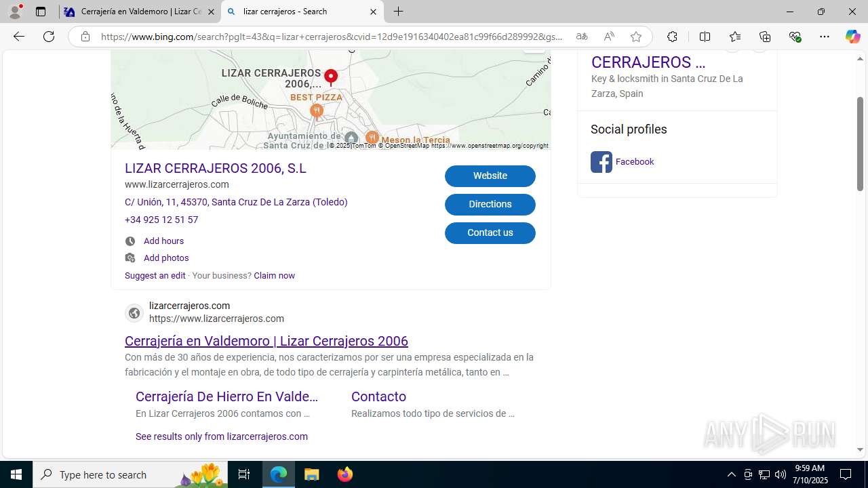Open the browser profile icon

tap(15, 12)
